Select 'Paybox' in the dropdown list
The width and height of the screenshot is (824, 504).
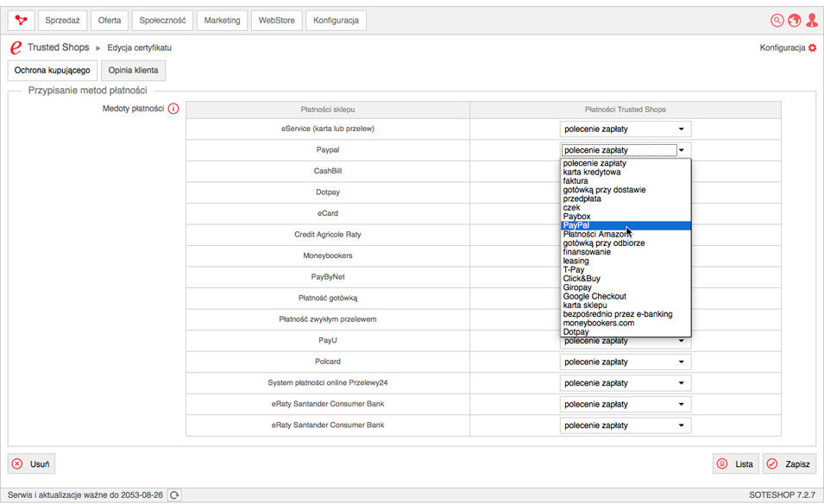(x=626, y=217)
